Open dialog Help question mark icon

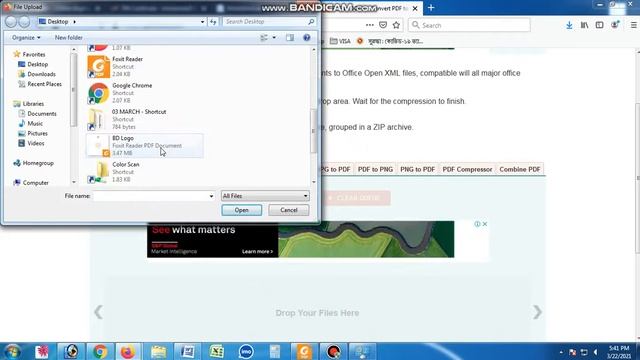pos(307,38)
